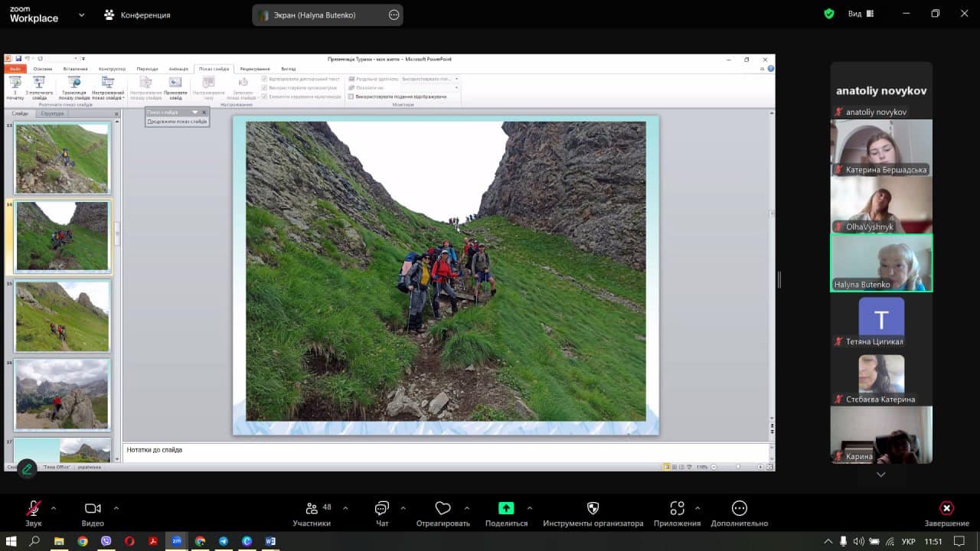Open Word from the taskbar
Viewport: 980px width, 551px height.
point(270,541)
